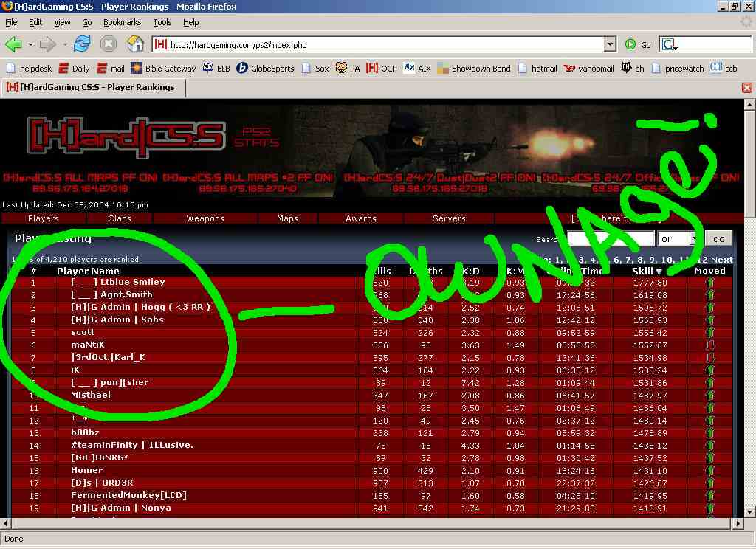756x549 pixels.
Task: Click the Stop loading icon
Action: (x=109, y=44)
